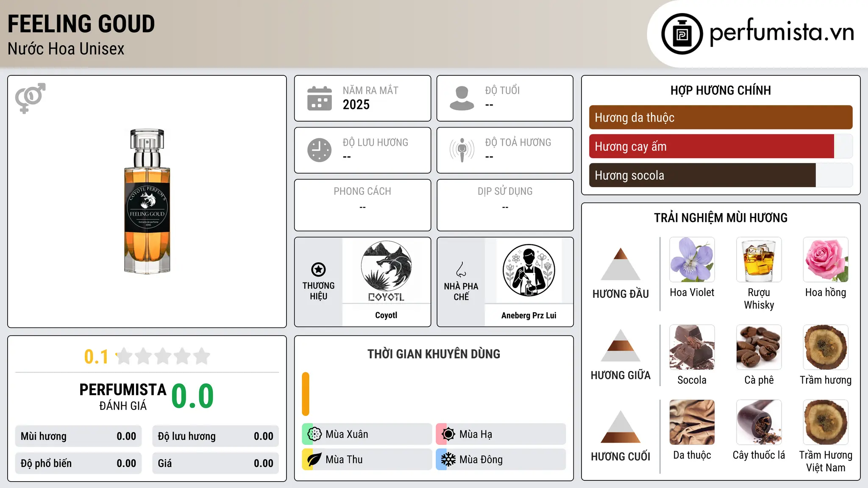
Task: Open the Da thuộc note image
Action: tap(692, 422)
